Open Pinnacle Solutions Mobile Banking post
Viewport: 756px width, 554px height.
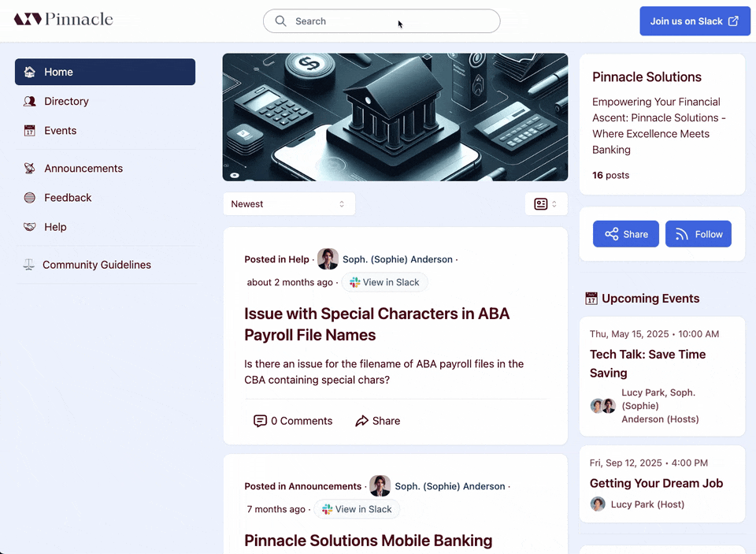(369, 541)
